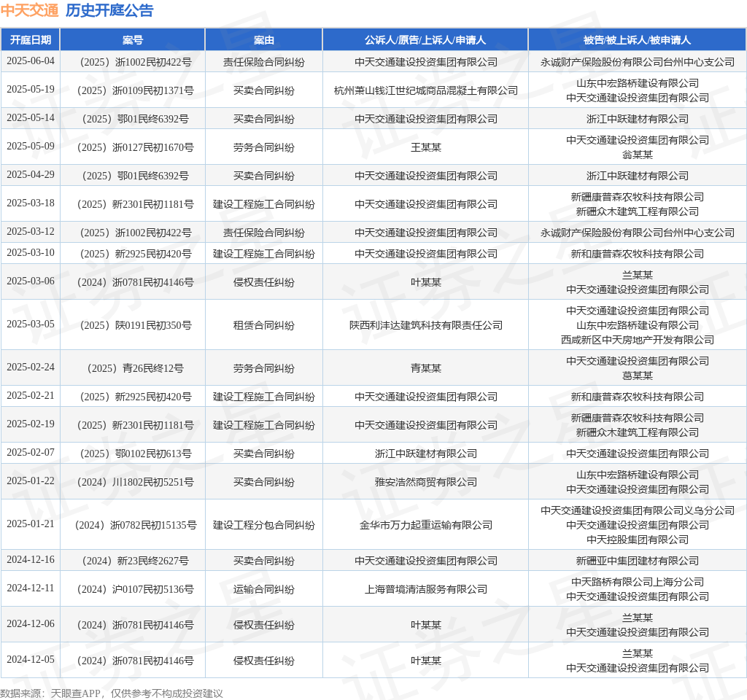Click the 中天交通 company name in title

(29, 10)
